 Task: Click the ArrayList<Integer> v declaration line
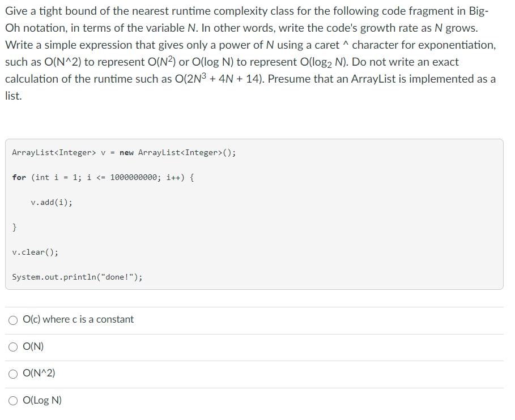[x=124, y=153]
